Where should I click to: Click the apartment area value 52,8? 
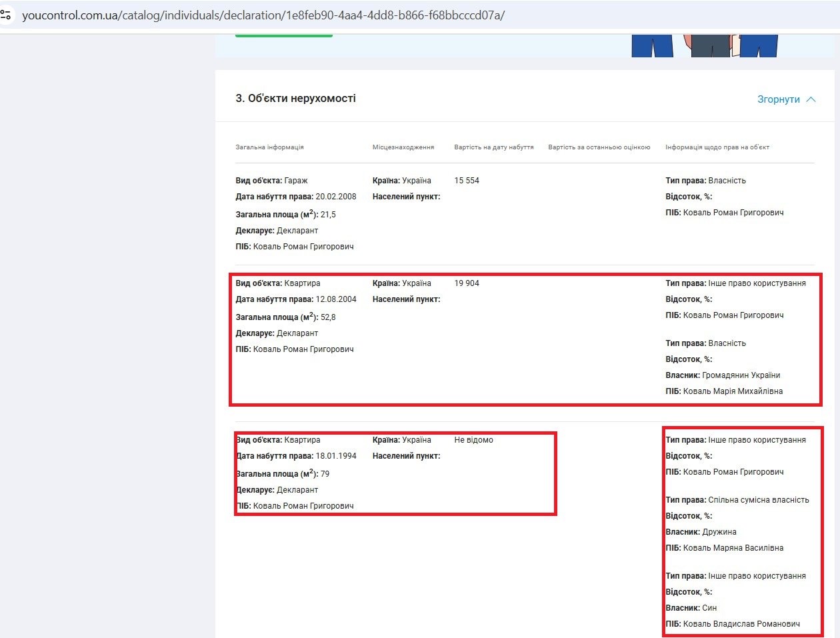(328, 317)
